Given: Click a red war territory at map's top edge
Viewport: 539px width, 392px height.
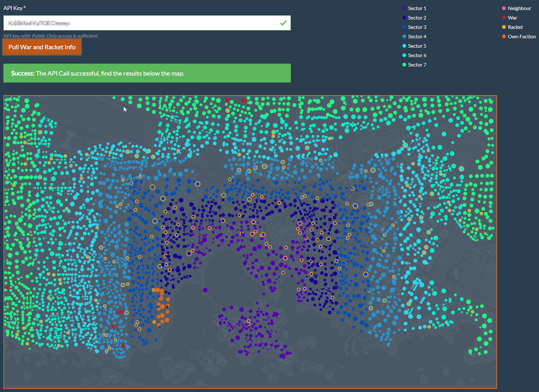Looking at the screenshot, I should coord(244,100).
